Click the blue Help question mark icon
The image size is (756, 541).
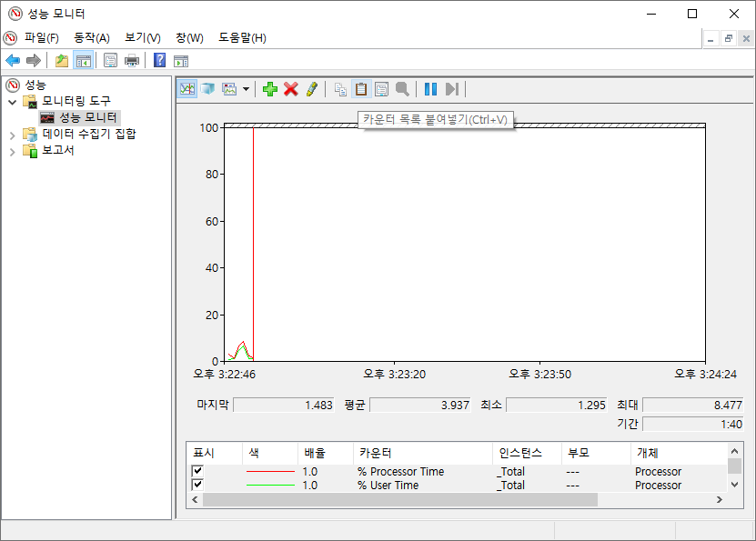[x=159, y=61]
